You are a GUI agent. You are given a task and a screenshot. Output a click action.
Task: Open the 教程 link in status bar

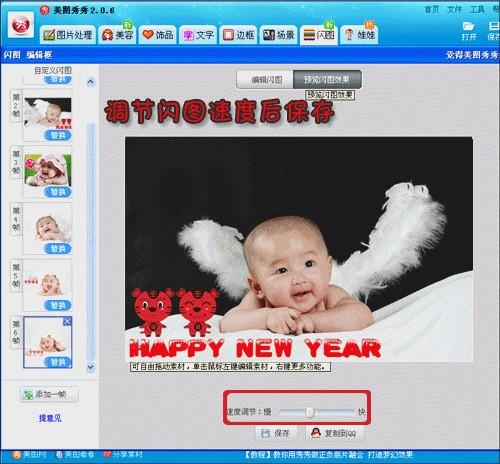pyautogui.click(x=329, y=455)
